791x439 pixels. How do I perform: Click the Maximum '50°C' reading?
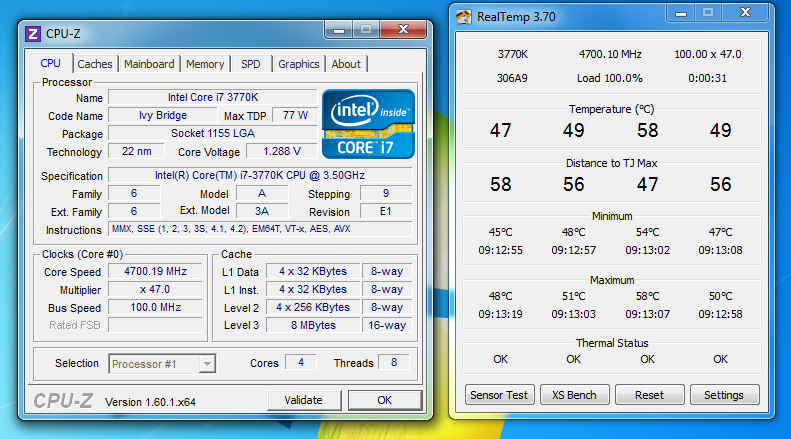(720, 296)
